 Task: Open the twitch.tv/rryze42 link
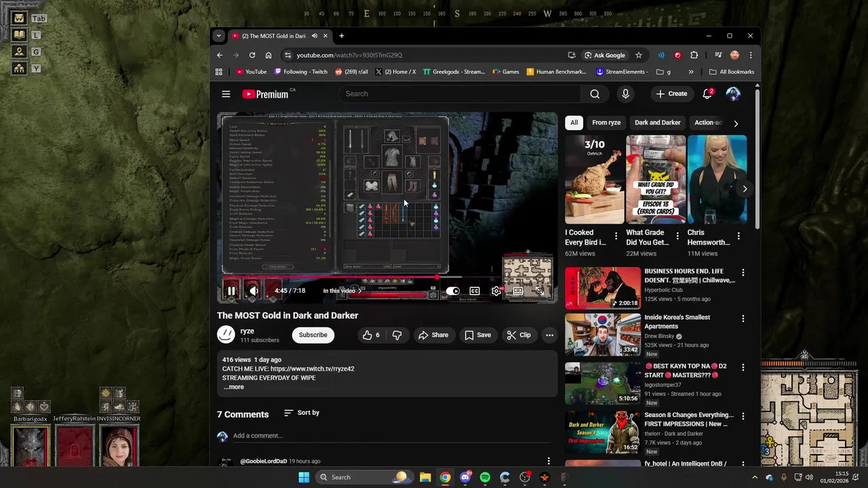[x=312, y=369]
